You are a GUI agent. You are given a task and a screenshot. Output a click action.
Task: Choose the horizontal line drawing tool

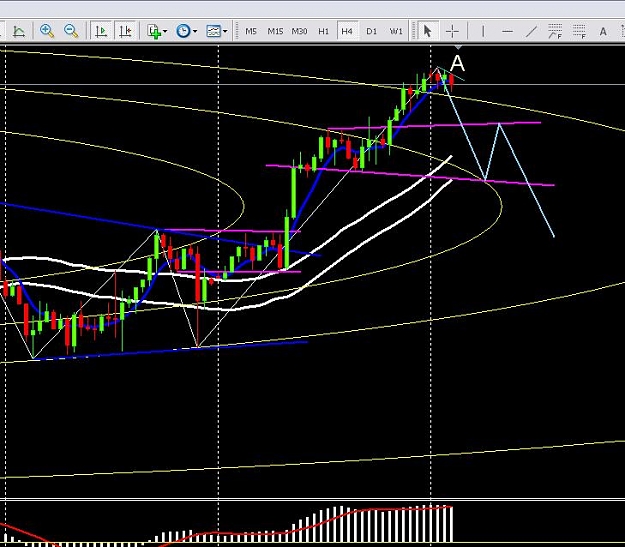click(x=507, y=31)
